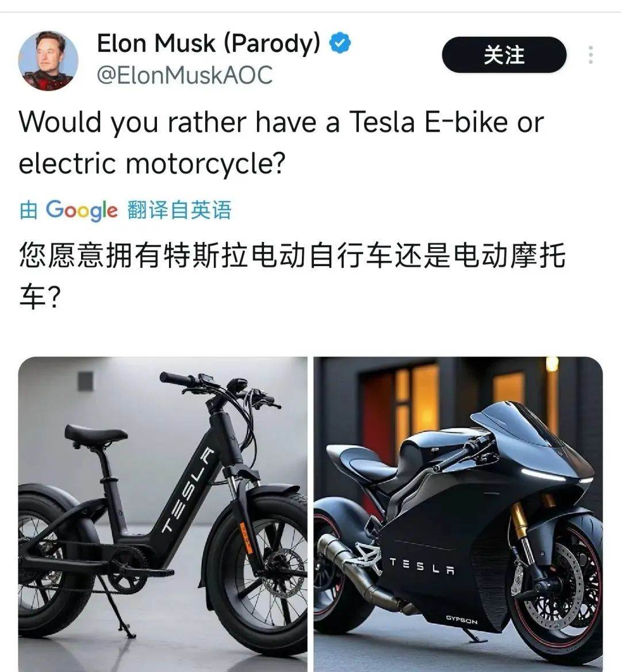Screen dimensions: 621x672
Task: Click the TESLA lettering on the e-bike frame
Action: [187, 490]
